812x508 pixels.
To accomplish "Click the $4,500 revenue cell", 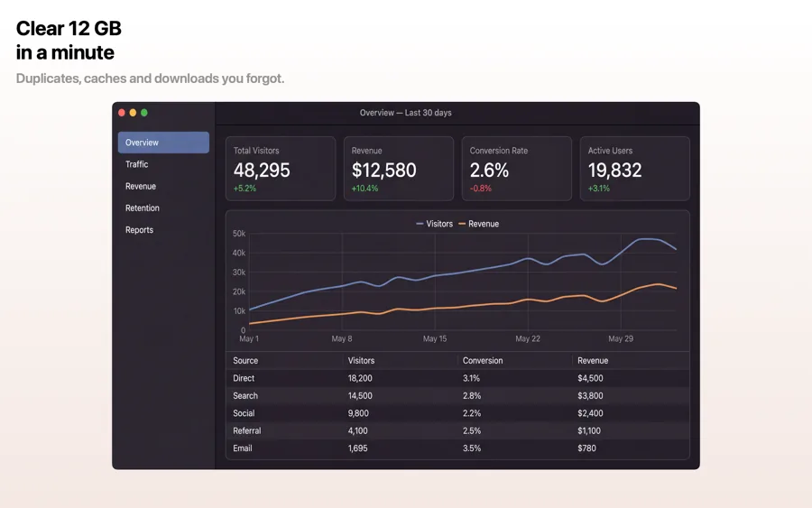I will (x=590, y=378).
